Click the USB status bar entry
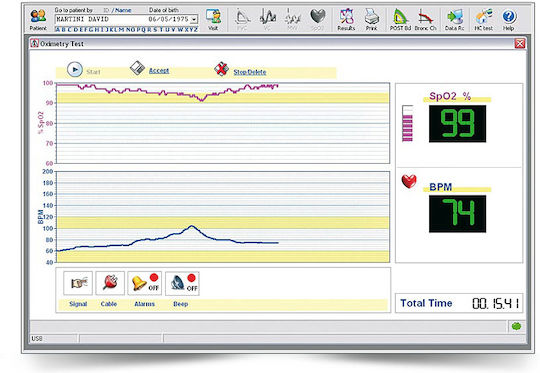Image resolution: width=540 pixels, height=373 pixels. (x=37, y=339)
